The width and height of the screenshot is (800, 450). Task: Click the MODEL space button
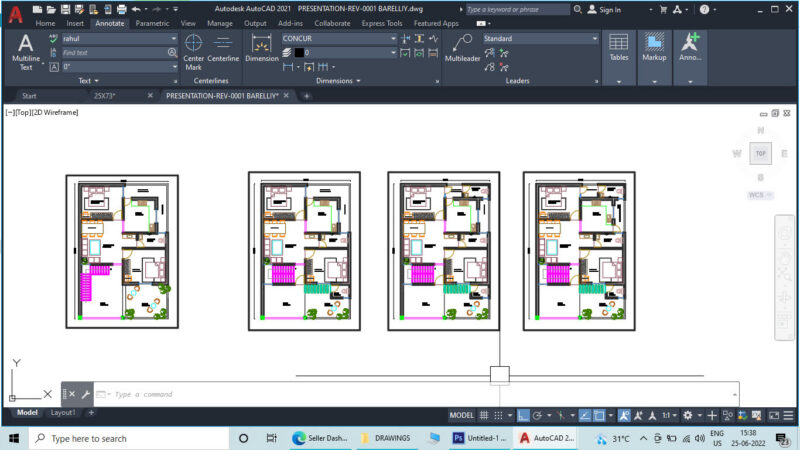pyautogui.click(x=461, y=415)
